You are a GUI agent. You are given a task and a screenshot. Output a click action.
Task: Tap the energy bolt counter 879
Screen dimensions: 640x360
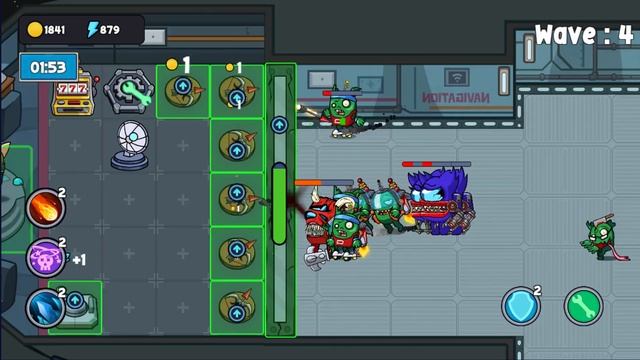point(104,29)
